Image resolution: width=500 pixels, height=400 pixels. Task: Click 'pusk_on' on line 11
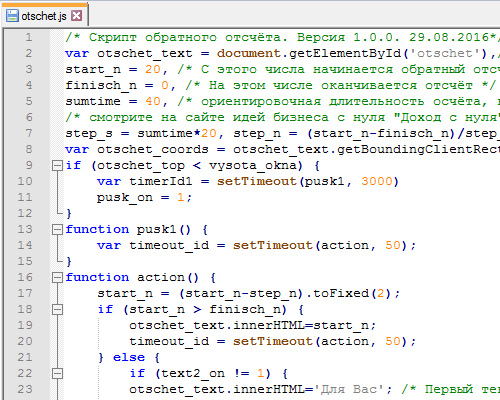click(x=125, y=198)
